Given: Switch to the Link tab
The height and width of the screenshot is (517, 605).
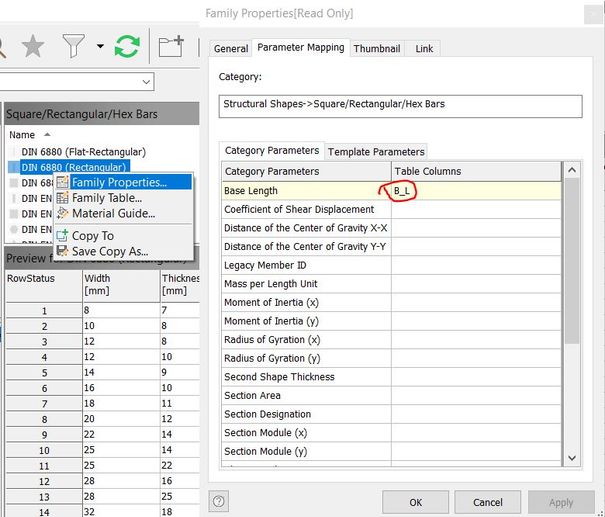Looking at the screenshot, I should click(x=424, y=49).
